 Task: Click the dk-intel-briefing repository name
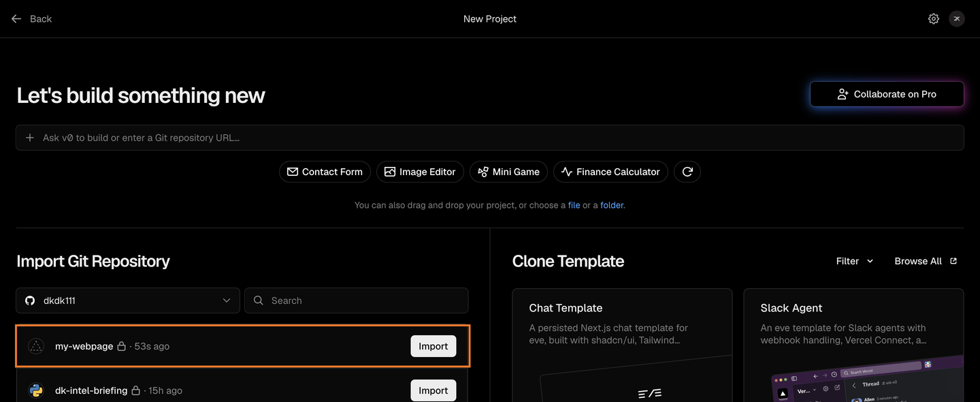click(91, 390)
